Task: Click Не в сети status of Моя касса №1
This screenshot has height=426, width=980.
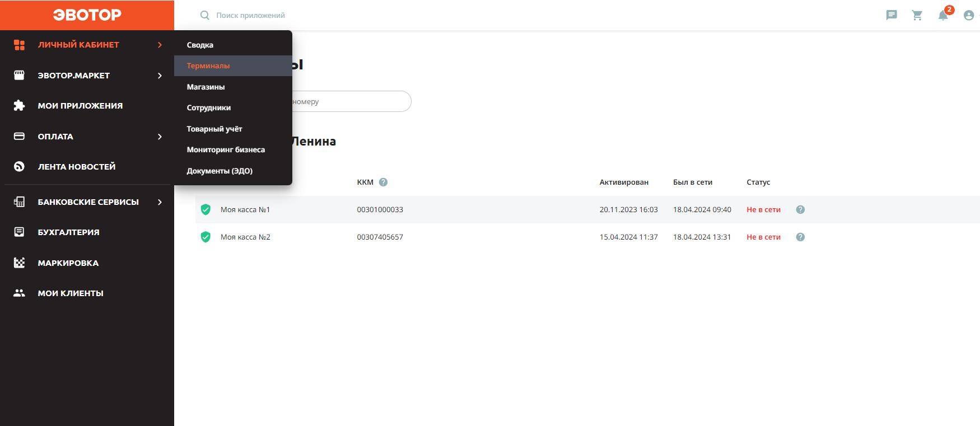Action: pyautogui.click(x=763, y=209)
